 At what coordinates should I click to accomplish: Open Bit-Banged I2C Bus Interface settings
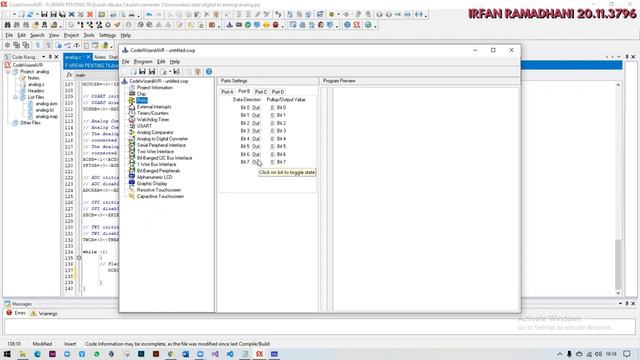coord(164,158)
